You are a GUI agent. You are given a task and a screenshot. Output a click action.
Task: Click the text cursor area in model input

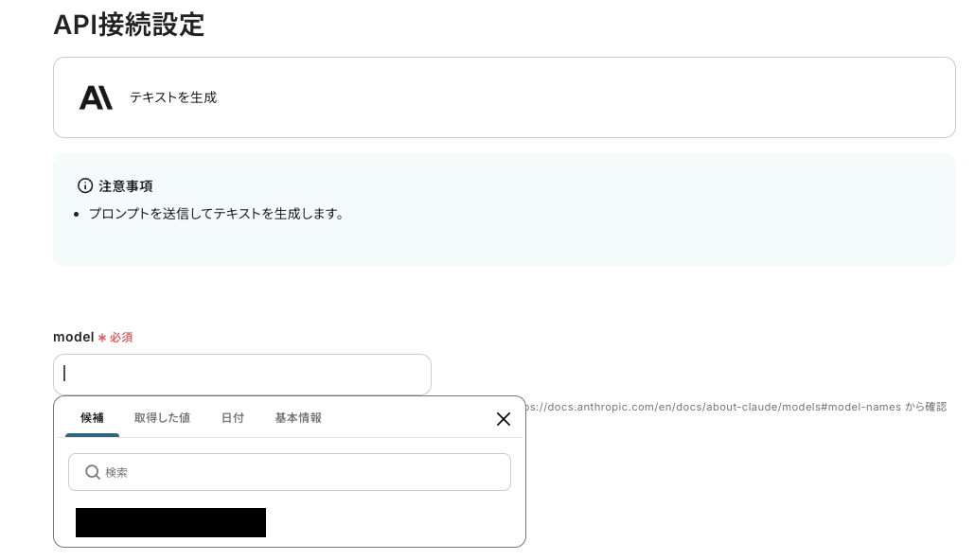pyautogui.click(x=65, y=375)
